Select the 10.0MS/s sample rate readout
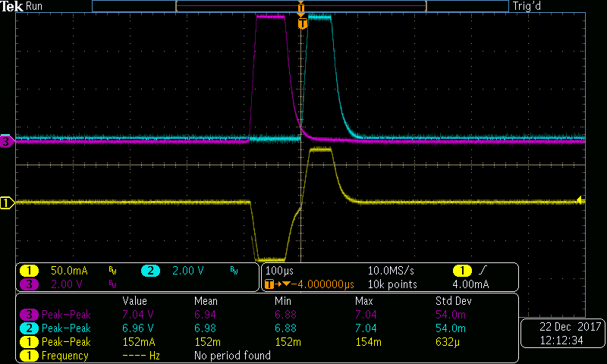Viewport: 607px width, 364px height. click(390, 270)
